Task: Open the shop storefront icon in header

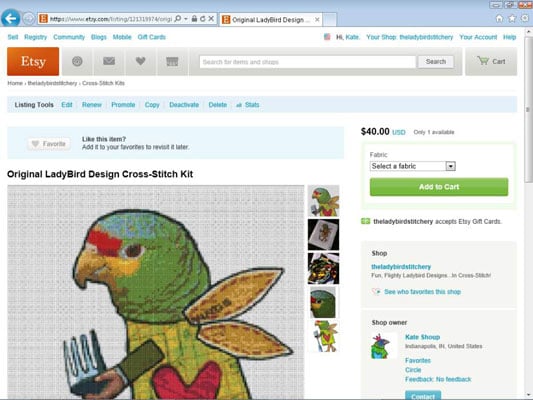Action: click(x=172, y=62)
